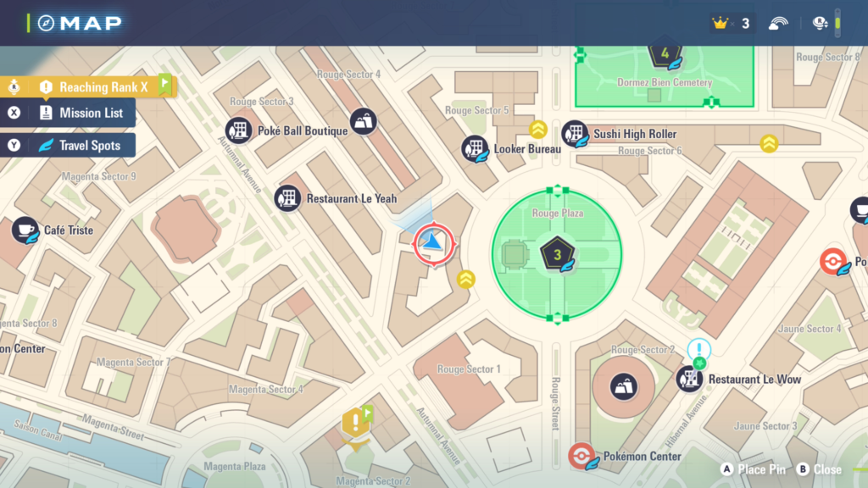
Task: Select the Poké Ball Boutique icon
Action: pos(238,130)
